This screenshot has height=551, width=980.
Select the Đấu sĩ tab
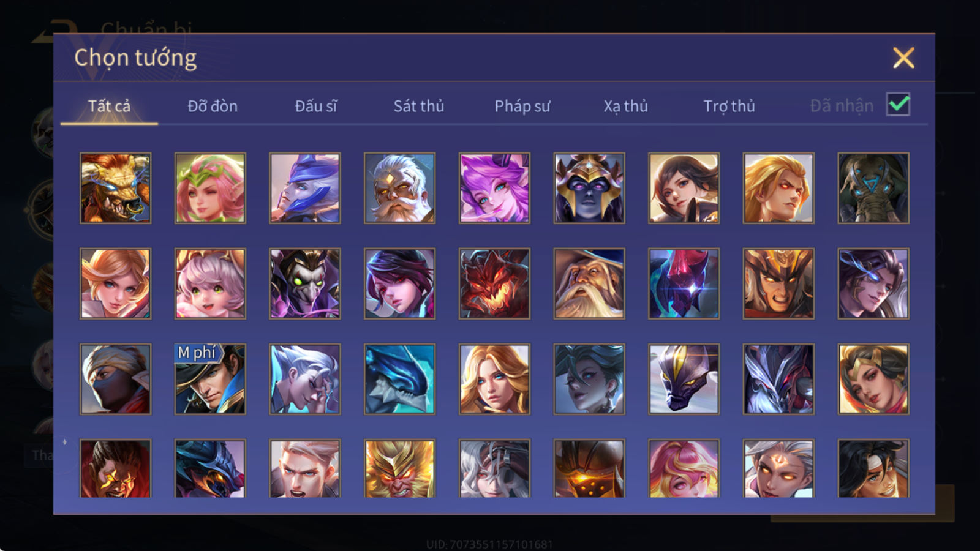[x=316, y=106]
